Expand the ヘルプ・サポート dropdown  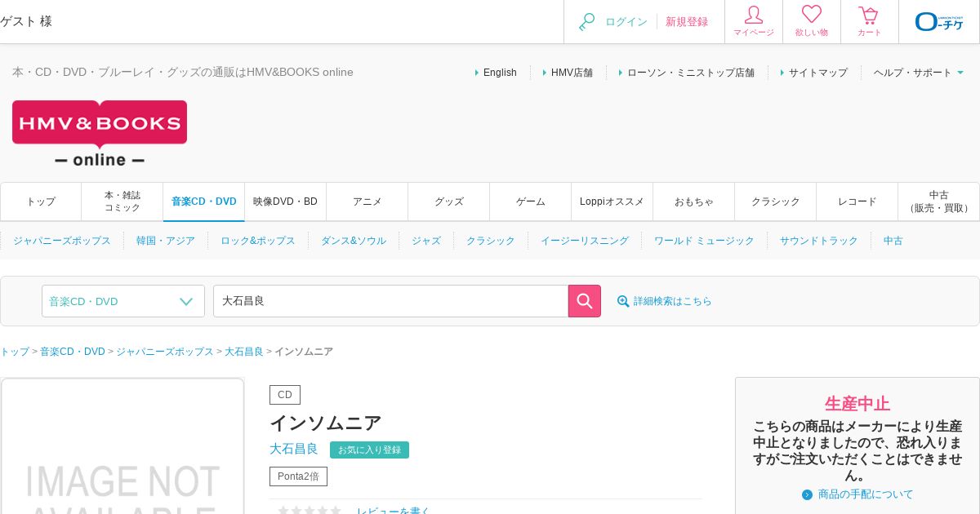(x=919, y=73)
